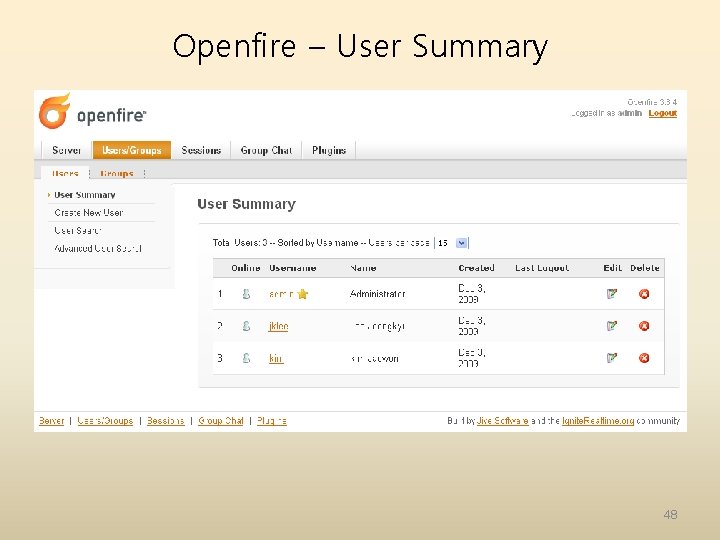Viewport: 720px width, 540px height.
Task: Open the jklee username link
Action: click(278, 326)
